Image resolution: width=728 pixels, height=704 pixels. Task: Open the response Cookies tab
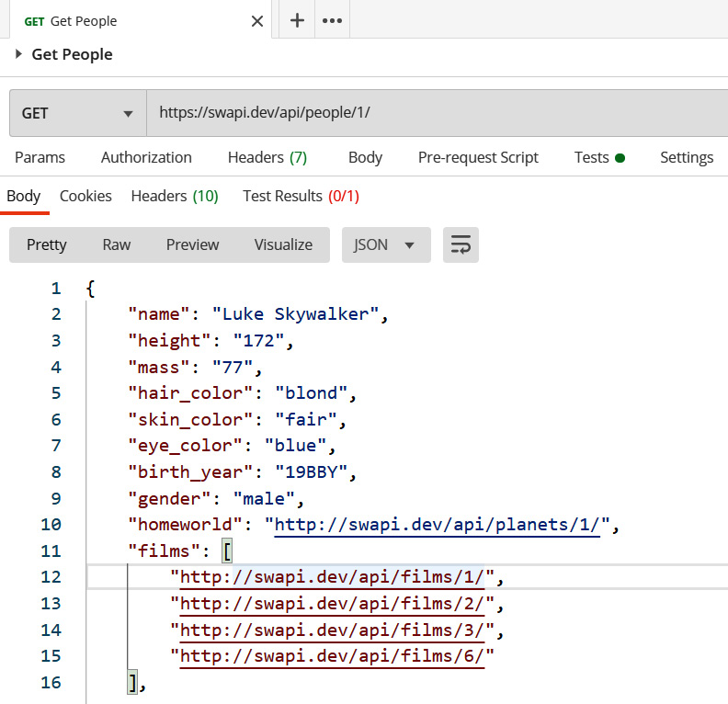(x=85, y=197)
